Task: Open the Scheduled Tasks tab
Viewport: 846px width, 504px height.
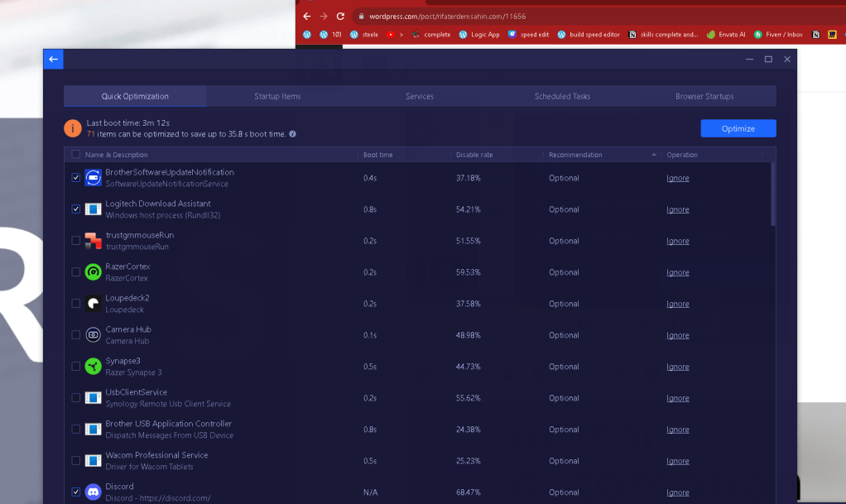Action: (x=562, y=96)
